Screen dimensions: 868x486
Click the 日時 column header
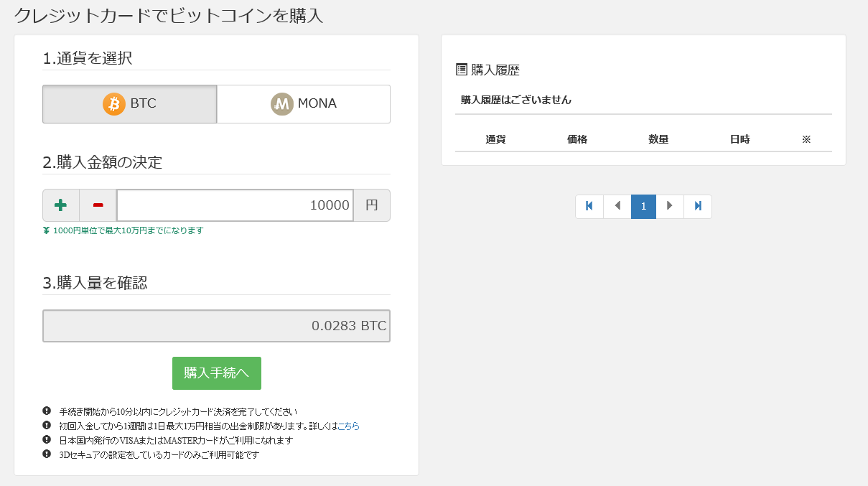[739, 139]
